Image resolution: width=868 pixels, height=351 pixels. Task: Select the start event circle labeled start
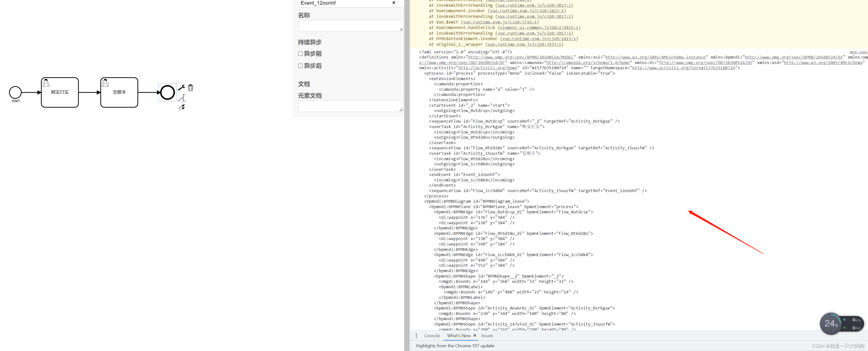click(x=15, y=92)
